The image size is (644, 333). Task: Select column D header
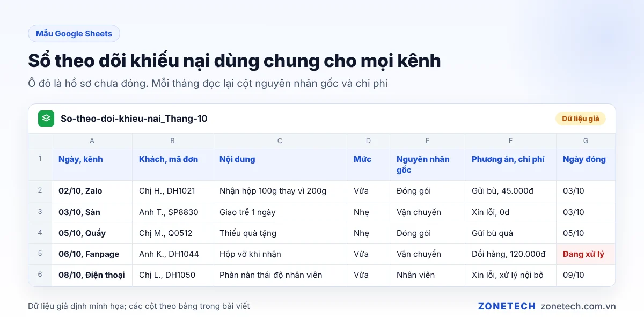click(x=369, y=141)
